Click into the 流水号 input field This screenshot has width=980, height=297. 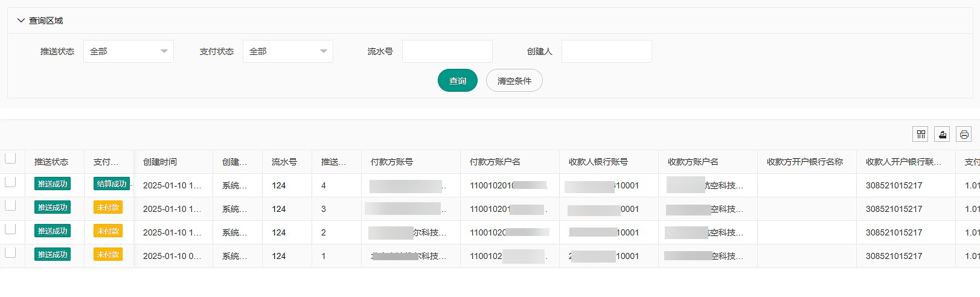click(447, 51)
